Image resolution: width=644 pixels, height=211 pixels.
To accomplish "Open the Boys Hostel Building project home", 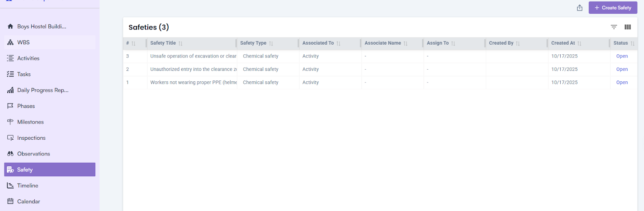I will 41,27.
